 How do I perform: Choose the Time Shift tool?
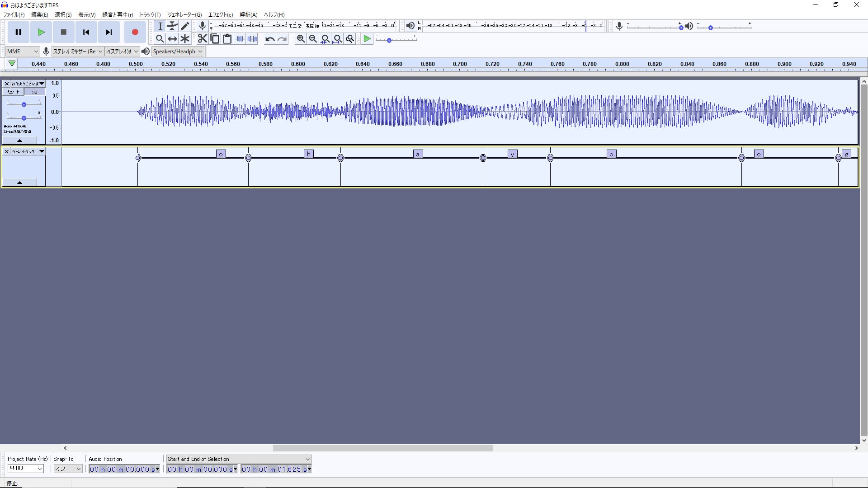172,39
